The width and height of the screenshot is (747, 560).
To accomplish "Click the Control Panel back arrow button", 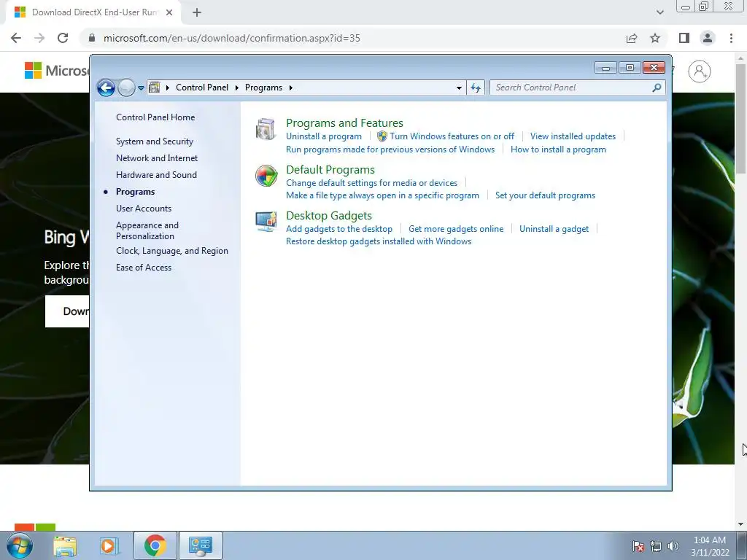I will pos(106,87).
